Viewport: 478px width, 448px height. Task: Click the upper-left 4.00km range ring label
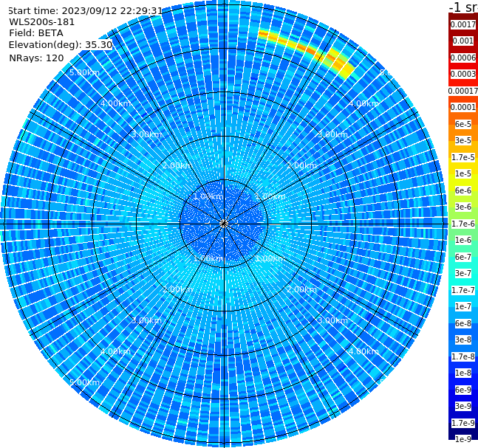[115, 103]
